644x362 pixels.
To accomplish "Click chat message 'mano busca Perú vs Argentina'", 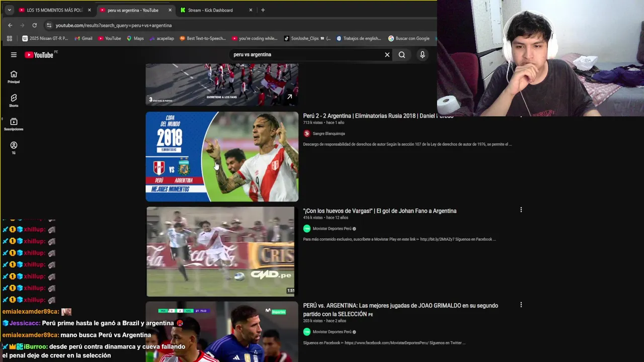I will click(106, 335).
